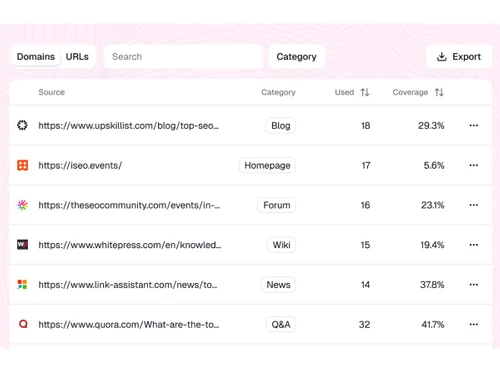Open more options for upskillist row
500x375 pixels.
(474, 125)
